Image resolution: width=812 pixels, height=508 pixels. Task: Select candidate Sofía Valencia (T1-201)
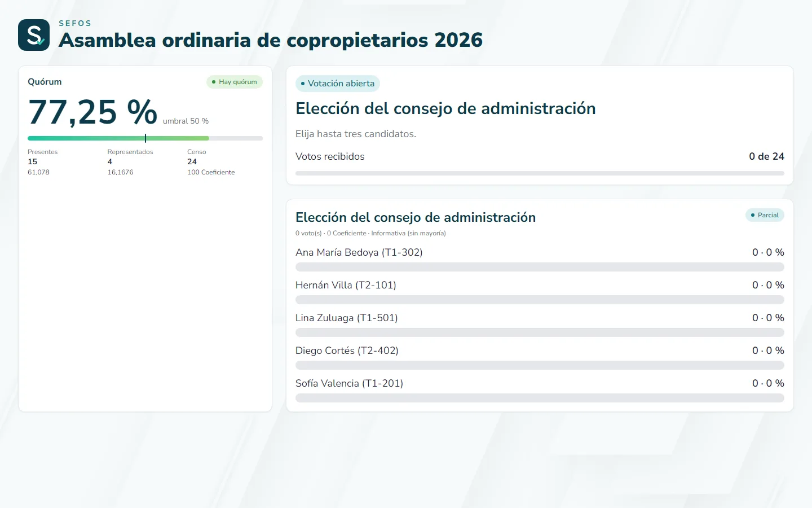point(349,383)
